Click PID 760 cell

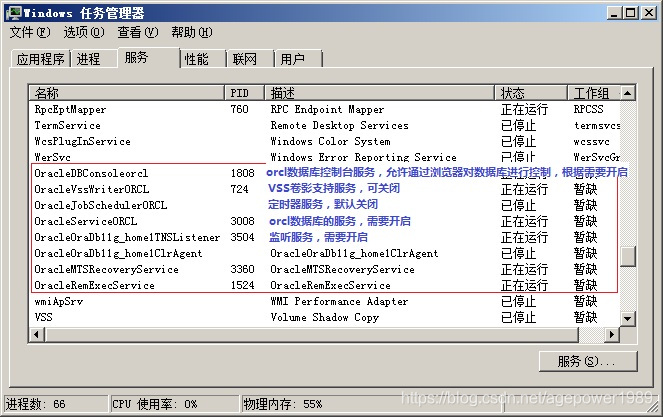click(x=239, y=109)
